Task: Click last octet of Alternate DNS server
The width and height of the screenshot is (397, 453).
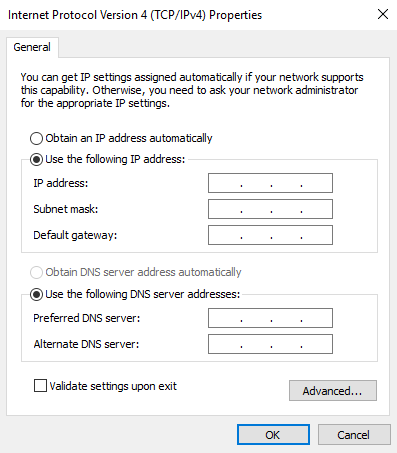Action: [317, 344]
